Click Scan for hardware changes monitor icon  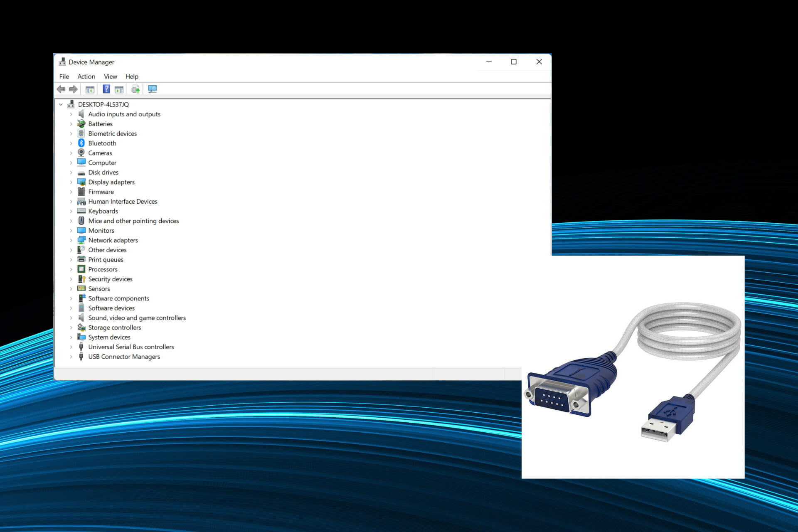click(153, 89)
